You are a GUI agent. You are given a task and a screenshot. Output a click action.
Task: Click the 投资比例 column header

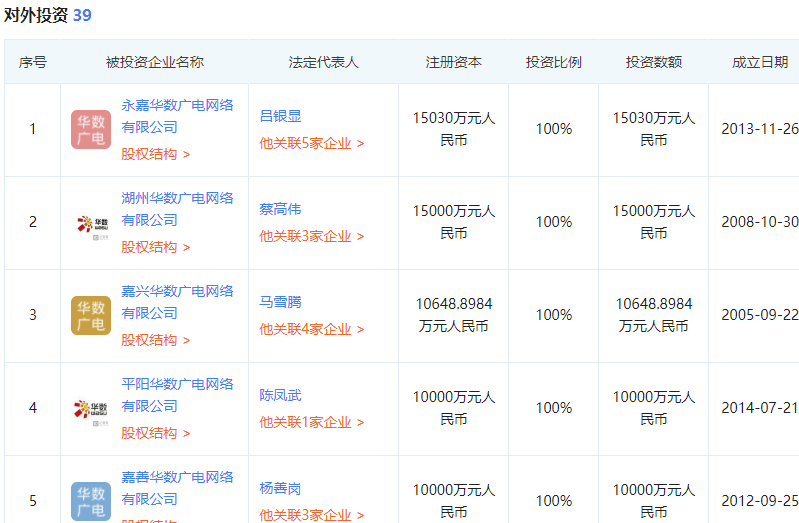point(553,62)
